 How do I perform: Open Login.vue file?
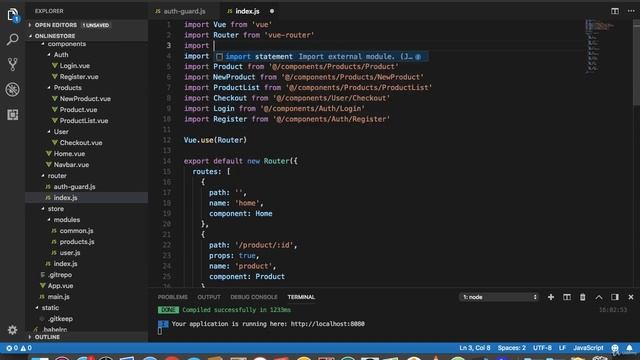point(75,66)
